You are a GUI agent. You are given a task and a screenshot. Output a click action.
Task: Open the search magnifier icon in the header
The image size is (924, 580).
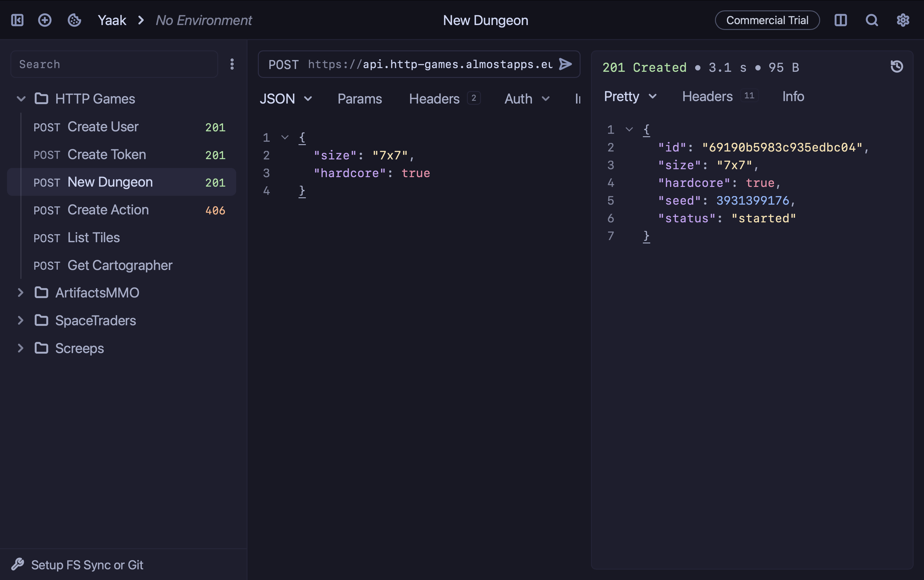[x=872, y=20]
